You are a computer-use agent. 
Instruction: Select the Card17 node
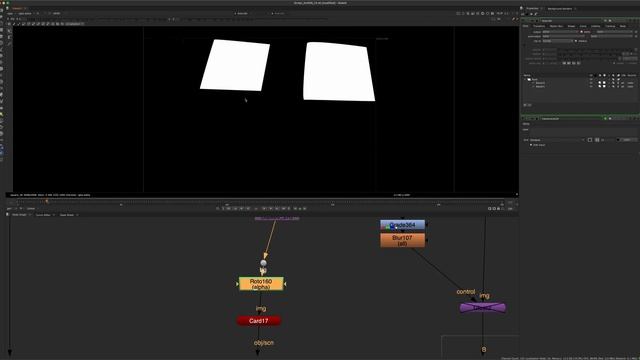point(259,321)
